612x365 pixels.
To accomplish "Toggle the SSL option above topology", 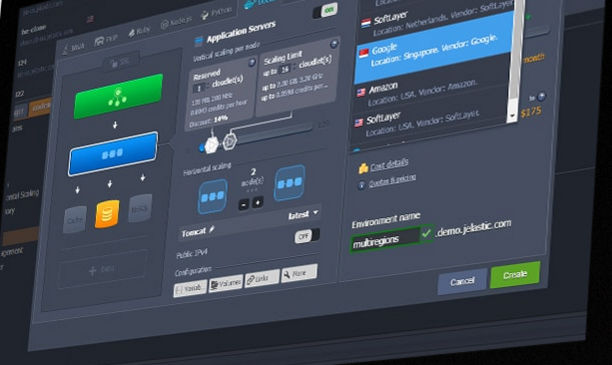I will pyautogui.click(x=120, y=62).
